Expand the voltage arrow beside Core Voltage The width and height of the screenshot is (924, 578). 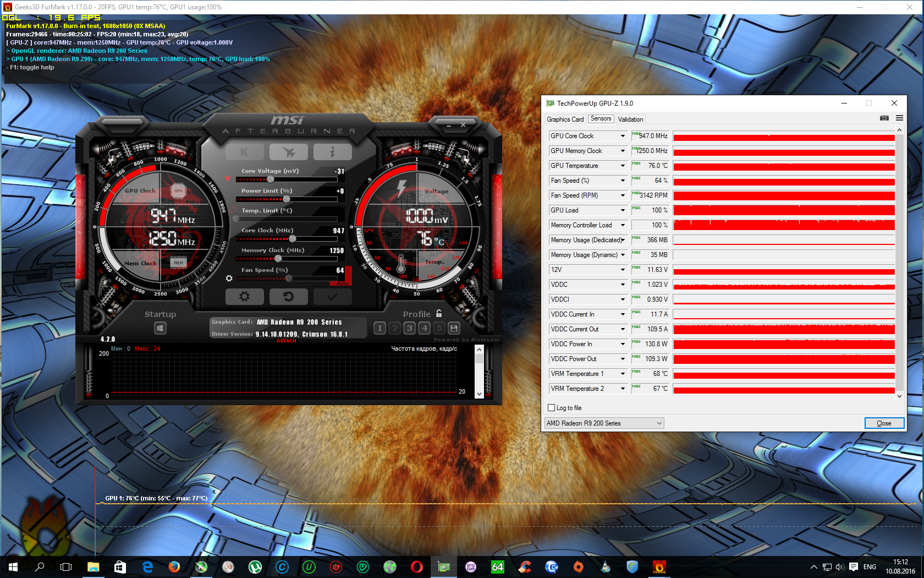[227, 179]
